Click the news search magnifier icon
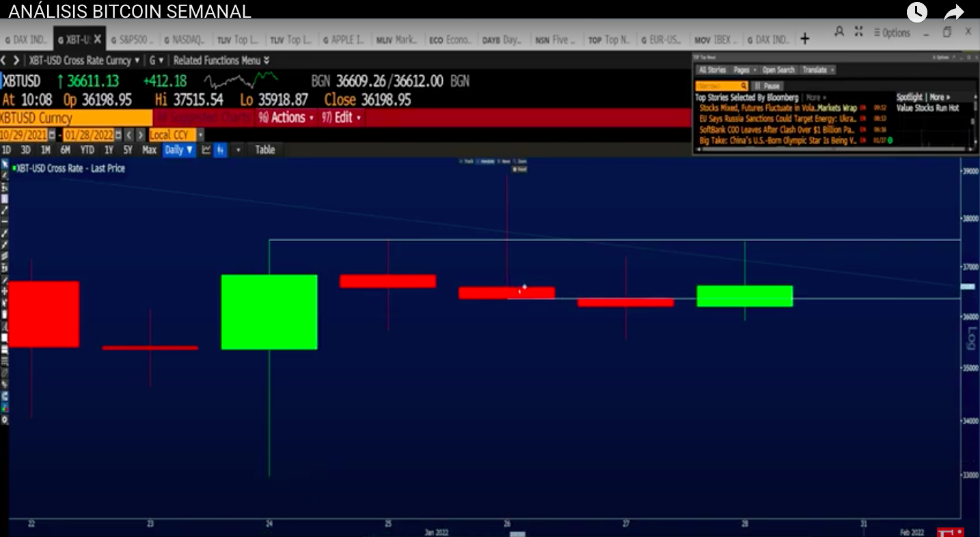Screen dimensions: 980x537 pos(743,86)
